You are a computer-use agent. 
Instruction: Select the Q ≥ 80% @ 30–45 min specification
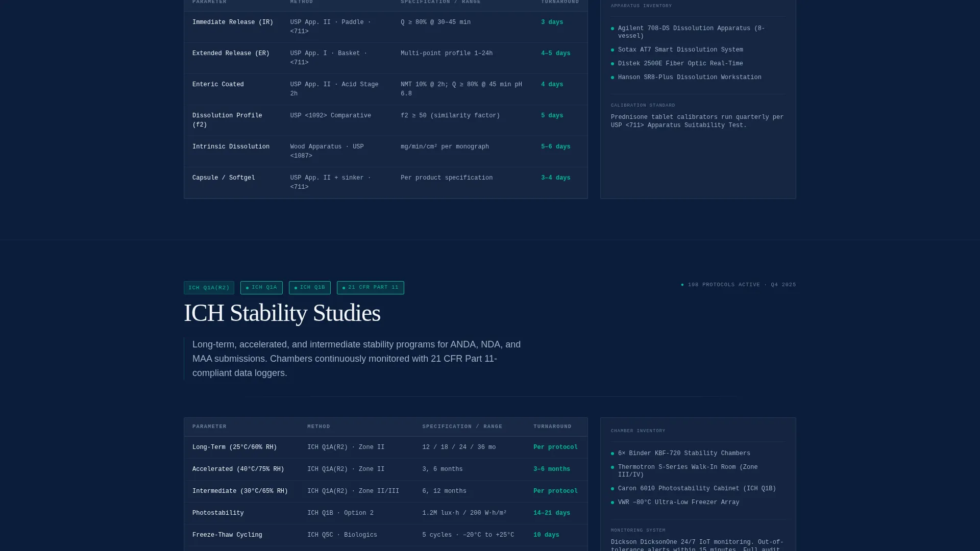(x=435, y=22)
